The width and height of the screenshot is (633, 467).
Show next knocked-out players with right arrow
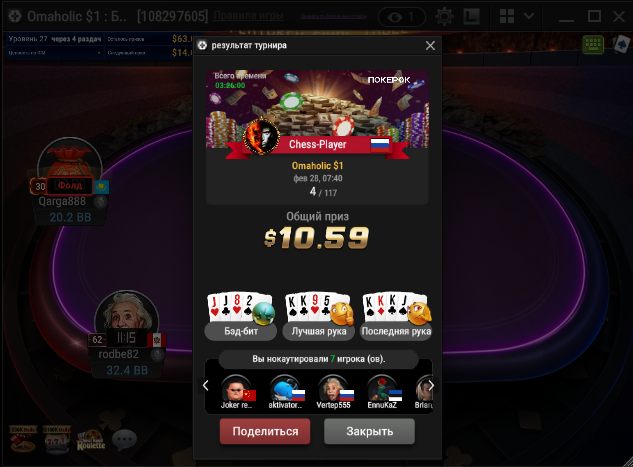(x=431, y=385)
